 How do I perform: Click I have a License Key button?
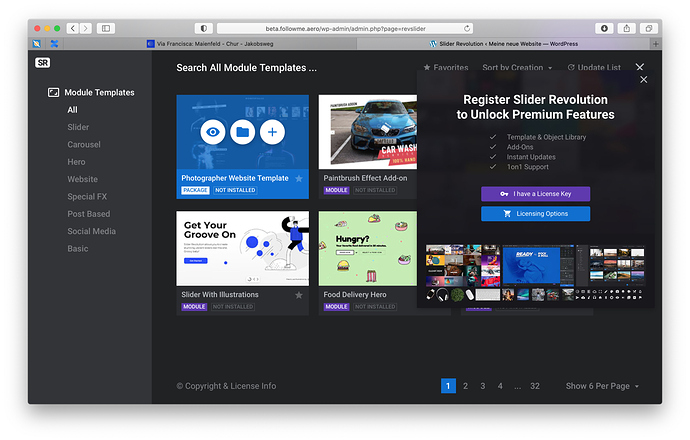(x=536, y=194)
